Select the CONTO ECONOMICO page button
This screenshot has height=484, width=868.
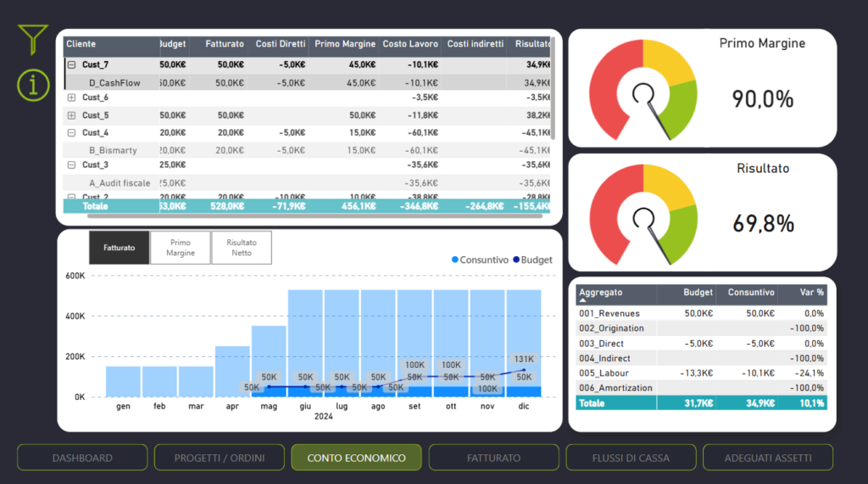(357, 458)
